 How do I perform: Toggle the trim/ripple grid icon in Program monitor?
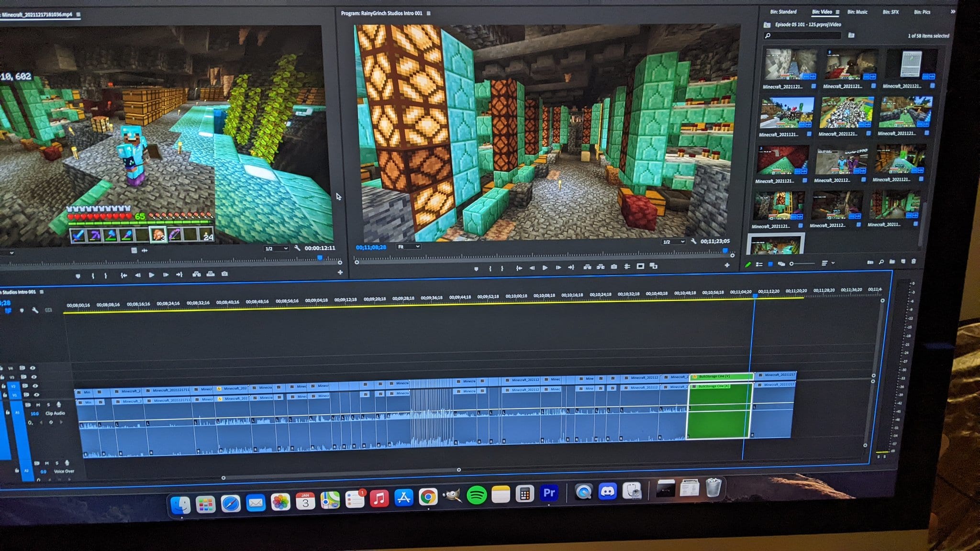point(627,266)
